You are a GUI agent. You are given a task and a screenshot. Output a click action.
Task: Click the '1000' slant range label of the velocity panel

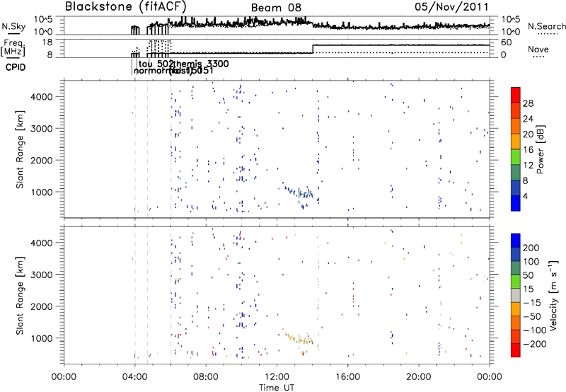point(41,338)
